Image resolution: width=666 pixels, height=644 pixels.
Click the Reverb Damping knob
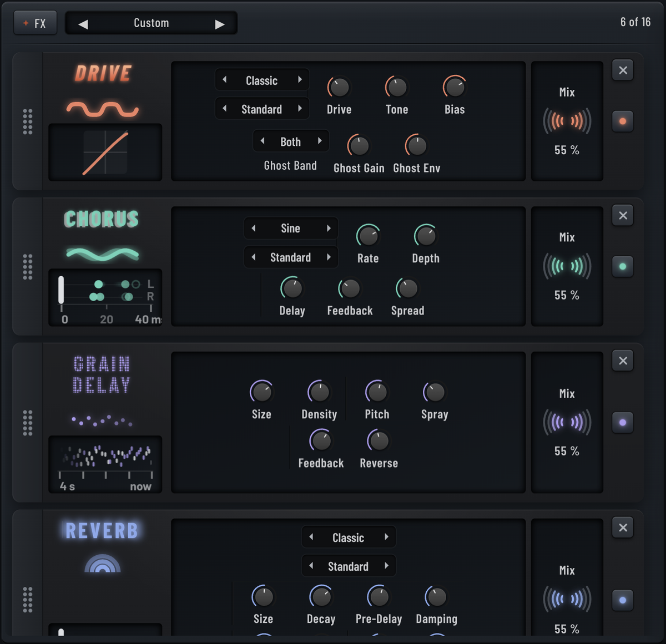pos(437,597)
